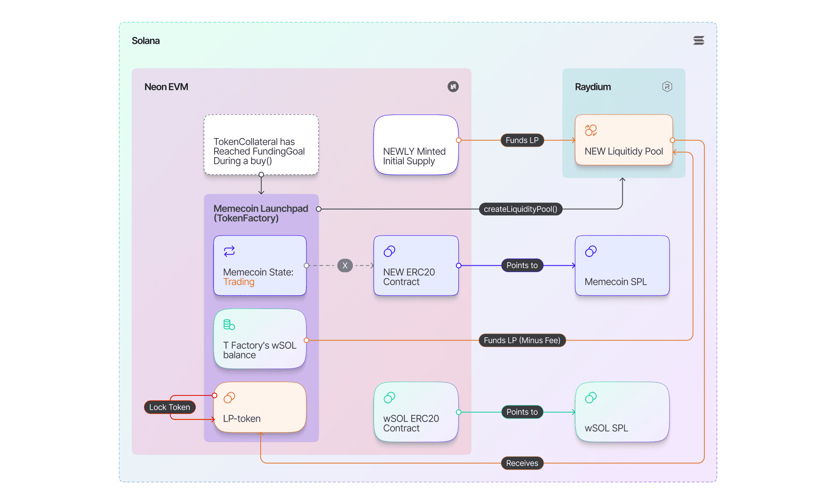
Task: Click the T Factory's wSOL balance text
Action: [x=260, y=350]
